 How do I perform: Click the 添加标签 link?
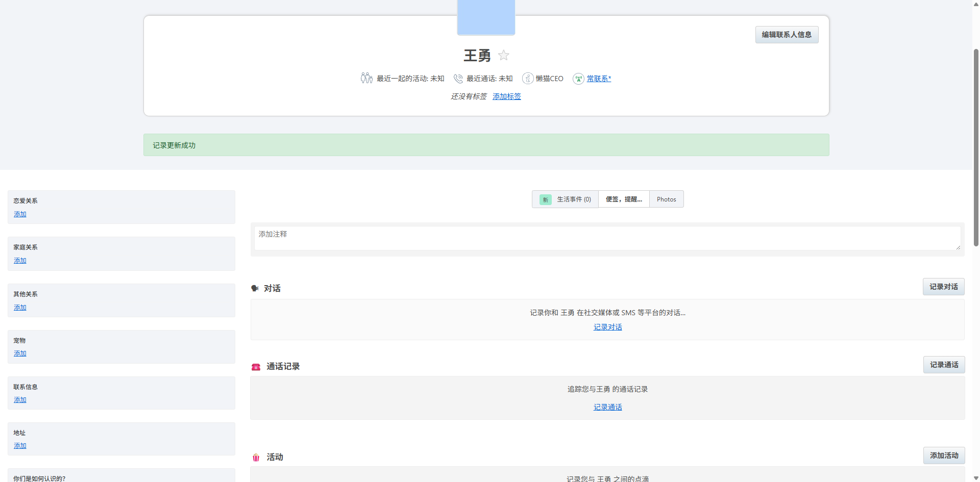pyautogui.click(x=507, y=96)
